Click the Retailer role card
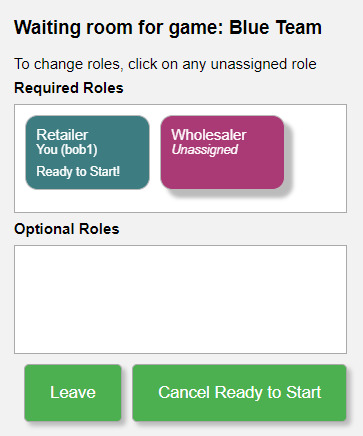The image size is (363, 436). pyautogui.click(x=87, y=152)
